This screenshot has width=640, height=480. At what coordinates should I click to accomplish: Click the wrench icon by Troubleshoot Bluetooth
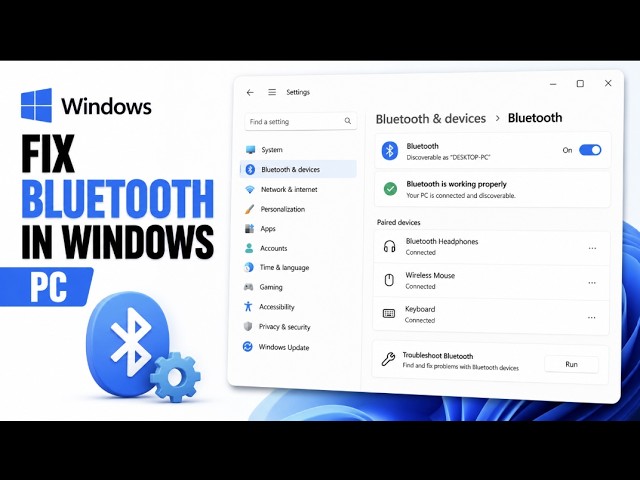388,359
